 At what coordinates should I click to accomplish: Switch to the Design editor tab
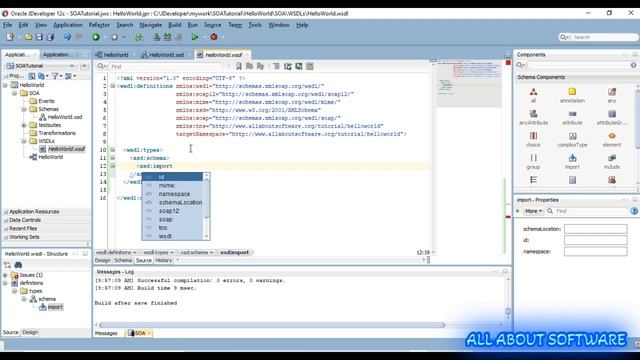pos(102,260)
